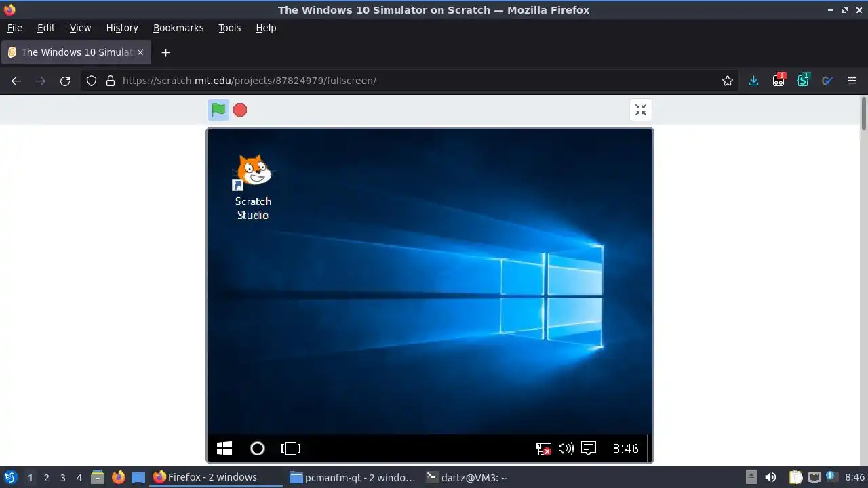This screenshot has width=868, height=488.
Task: Click the Cortana circle in the simulated taskbar
Action: [x=257, y=448]
